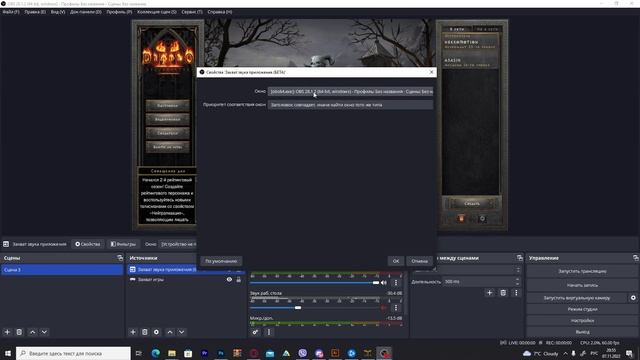The height and width of the screenshot is (360, 640).
Task: Move source down in Sources list
Action: (182, 332)
